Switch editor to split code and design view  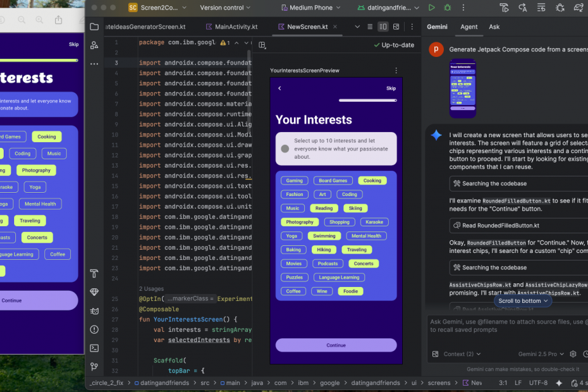383,27
